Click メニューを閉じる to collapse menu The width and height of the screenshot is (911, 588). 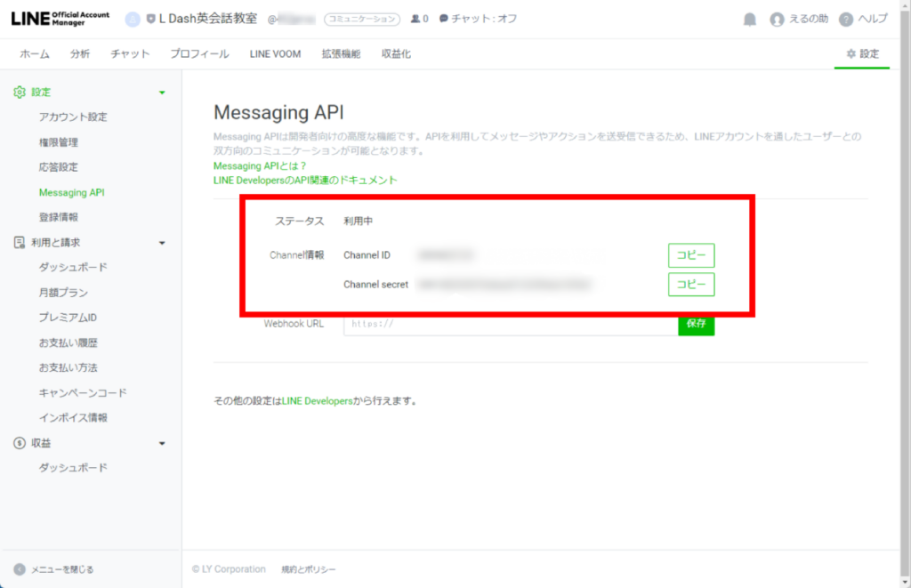[62, 569]
